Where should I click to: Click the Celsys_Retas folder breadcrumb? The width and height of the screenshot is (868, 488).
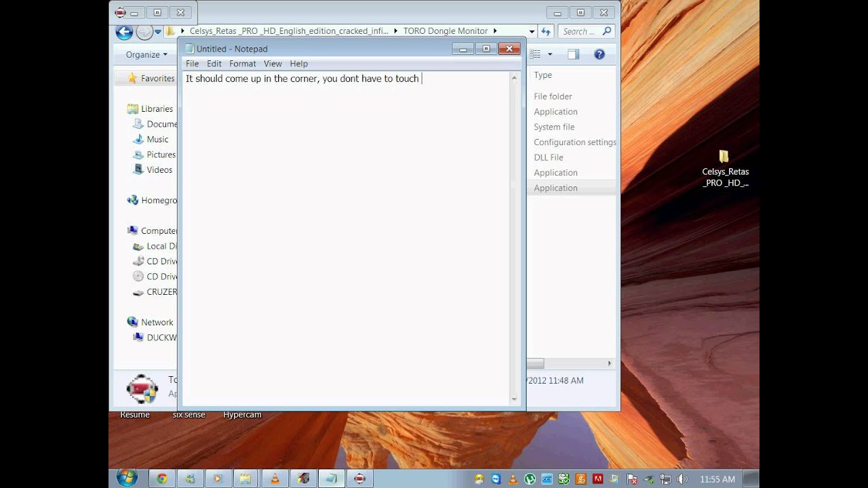[289, 31]
